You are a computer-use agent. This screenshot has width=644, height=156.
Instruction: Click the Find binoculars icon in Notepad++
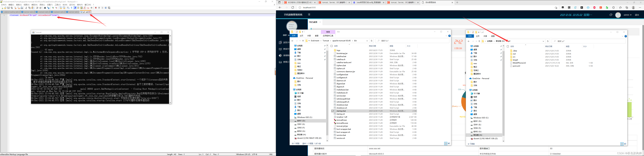[45, 8]
